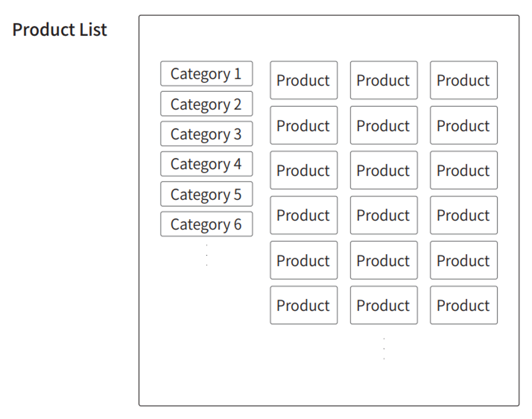Open the Category 3 item
Image resolution: width=532 pixels, height=419 pixels.
(206, 134)
